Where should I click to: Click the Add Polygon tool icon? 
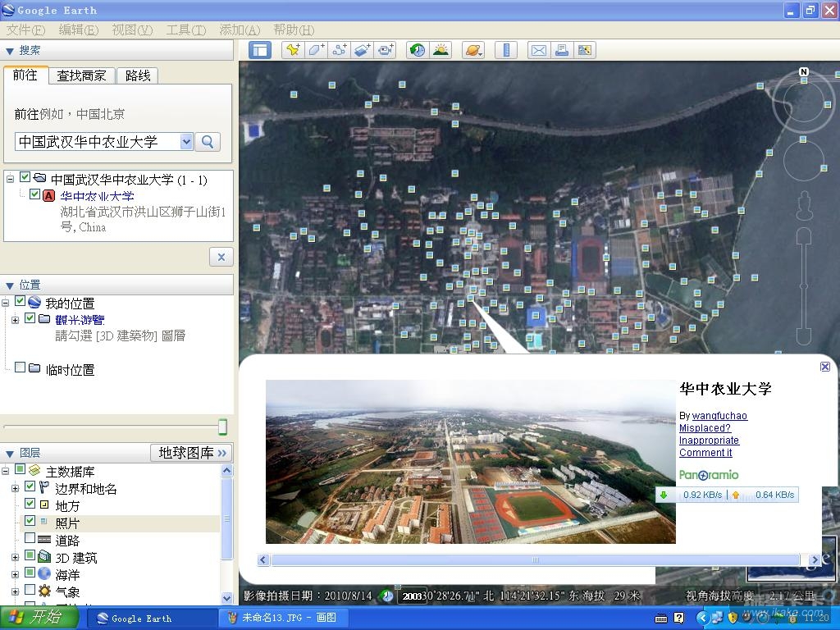click(x=316, y=50)
